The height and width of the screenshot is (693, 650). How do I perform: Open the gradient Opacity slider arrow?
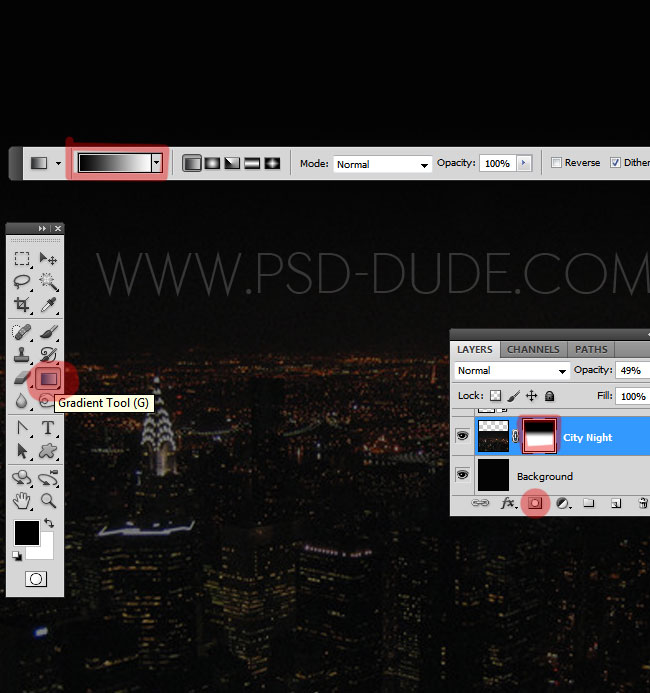(x=524, y=163)
